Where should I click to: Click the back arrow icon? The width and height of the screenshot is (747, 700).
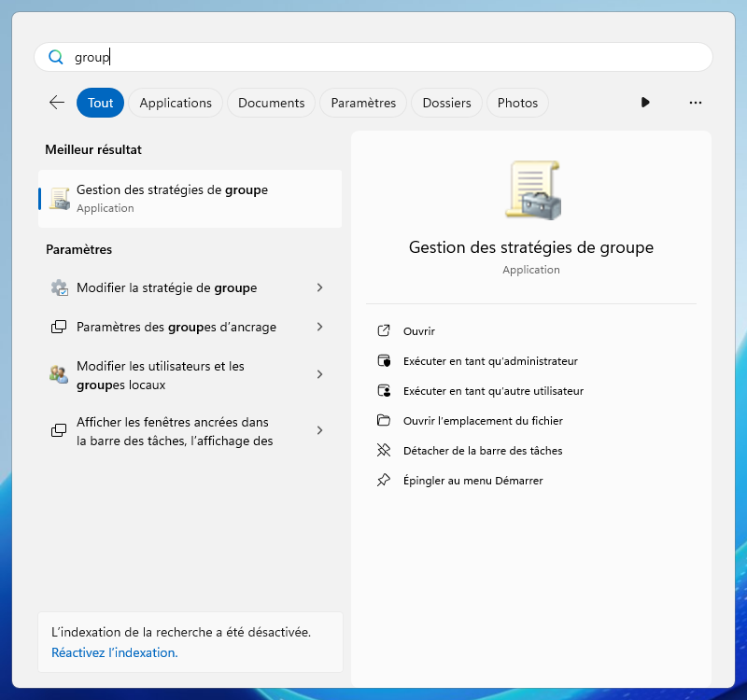tap(57, 103)
